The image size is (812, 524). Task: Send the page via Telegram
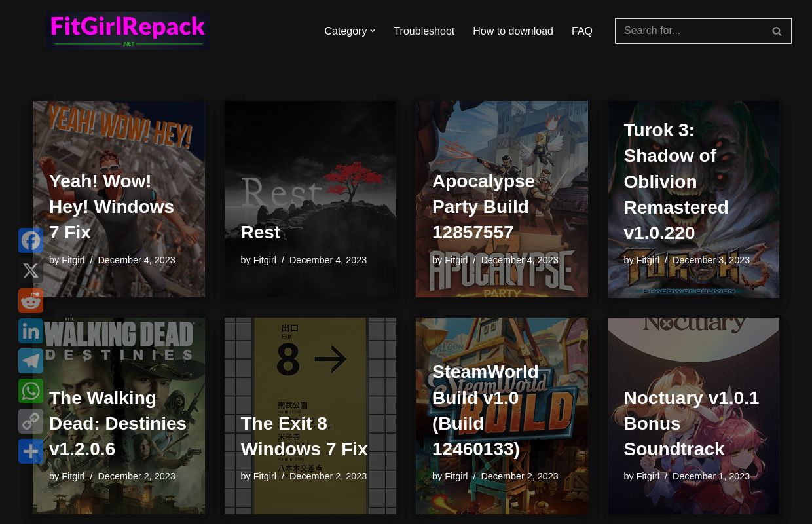tap(31, 361)
